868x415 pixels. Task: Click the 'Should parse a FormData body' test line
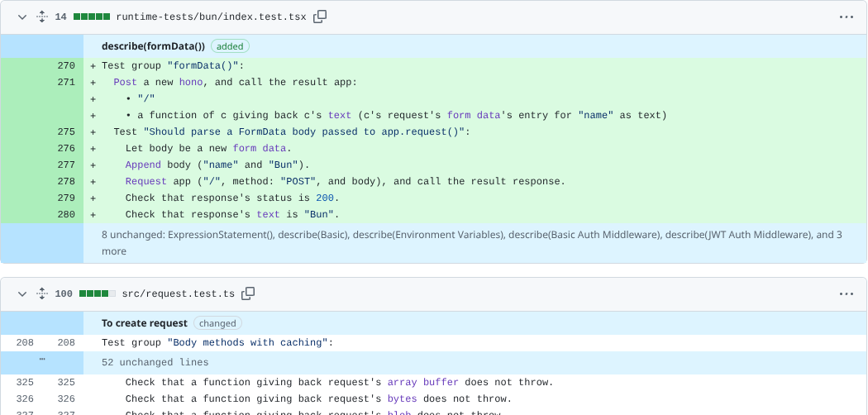click(x=292, y=132)
